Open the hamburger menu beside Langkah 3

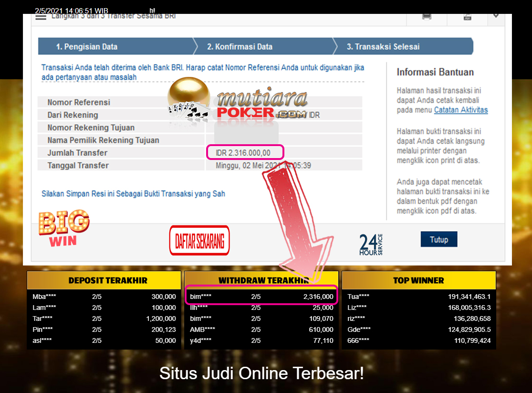click(x=41, y=17)
